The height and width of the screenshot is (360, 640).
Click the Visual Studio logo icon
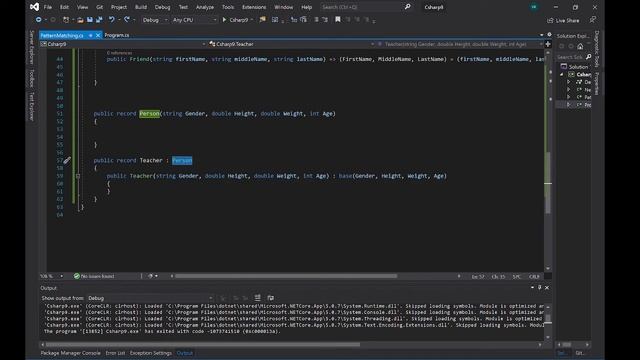click(x=35, y=7)
